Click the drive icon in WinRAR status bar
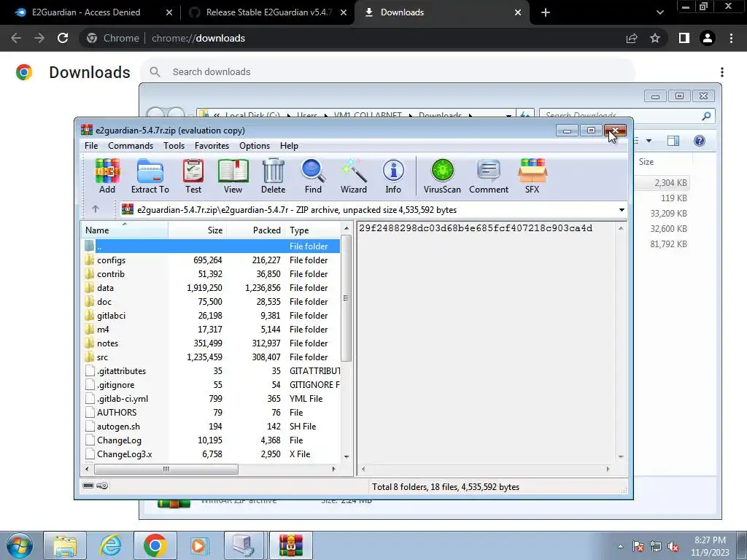The width and height of the screenshot is (747, 560). click(88, 486)
